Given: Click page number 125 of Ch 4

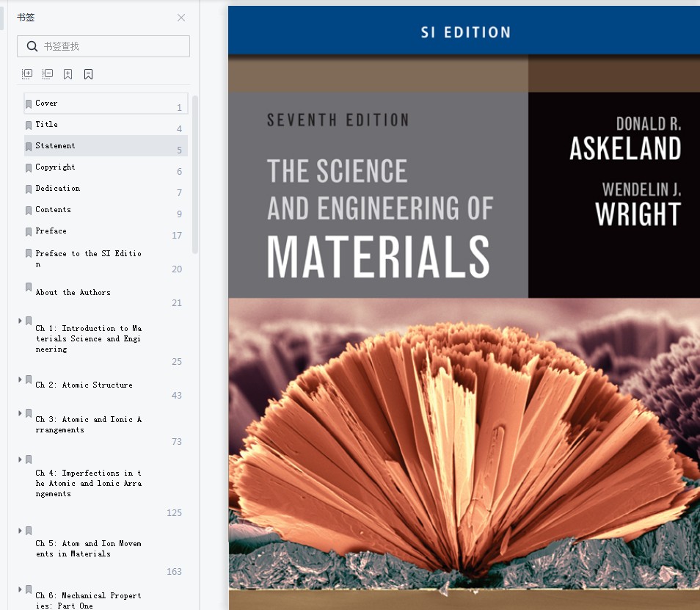Looking at the screenshot, I should [x=174, y=512].
